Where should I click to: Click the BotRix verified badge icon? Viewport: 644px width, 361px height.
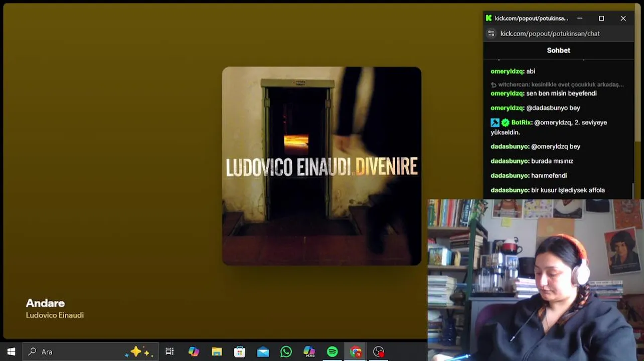[x=505, y=122]
